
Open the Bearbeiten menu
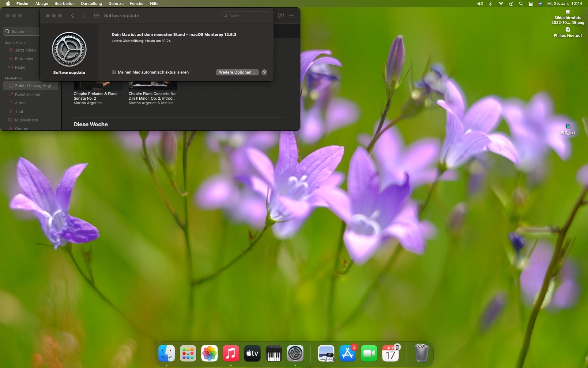pos(64,4)
